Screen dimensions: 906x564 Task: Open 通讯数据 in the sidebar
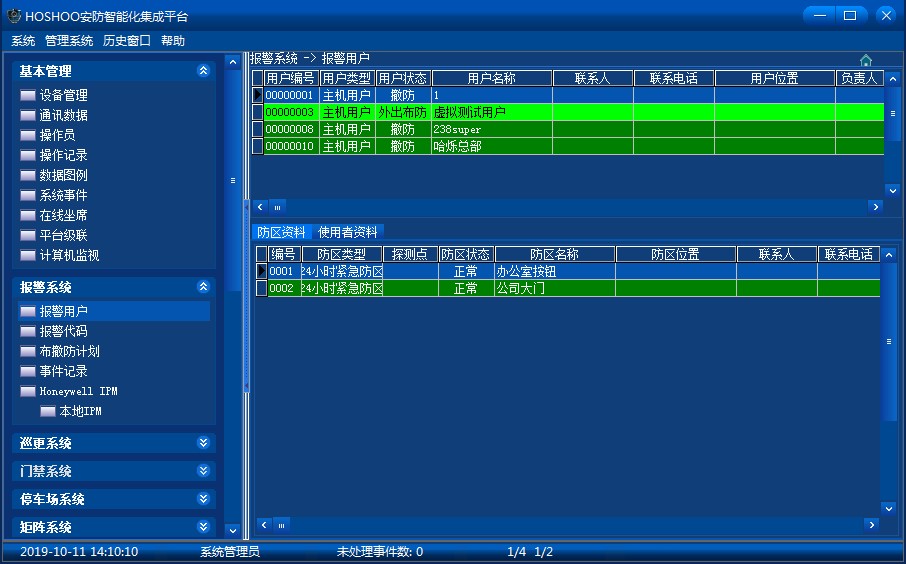[63, 115]
